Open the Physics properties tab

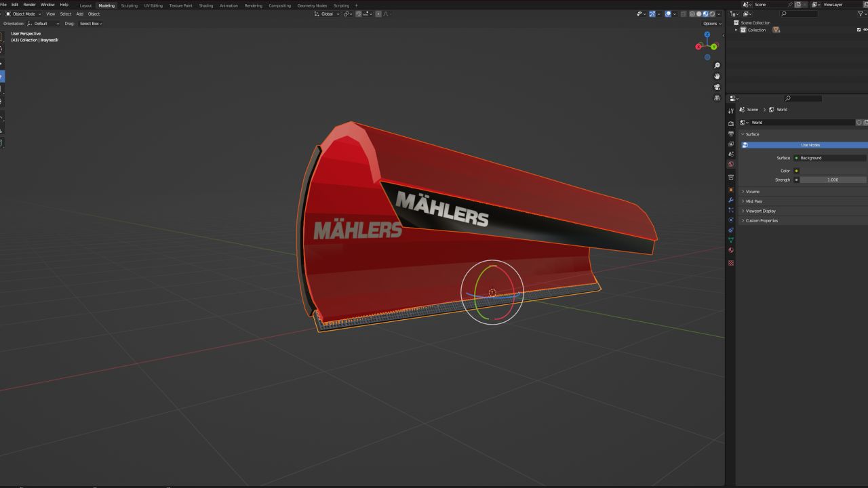click(731, 220)
